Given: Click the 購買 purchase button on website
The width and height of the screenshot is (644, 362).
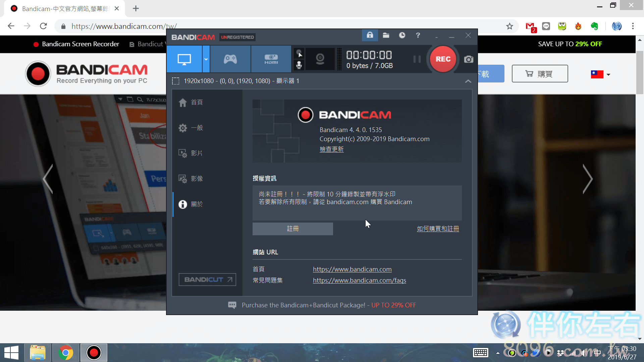Looking at the screenshot, I should [540, 74].
